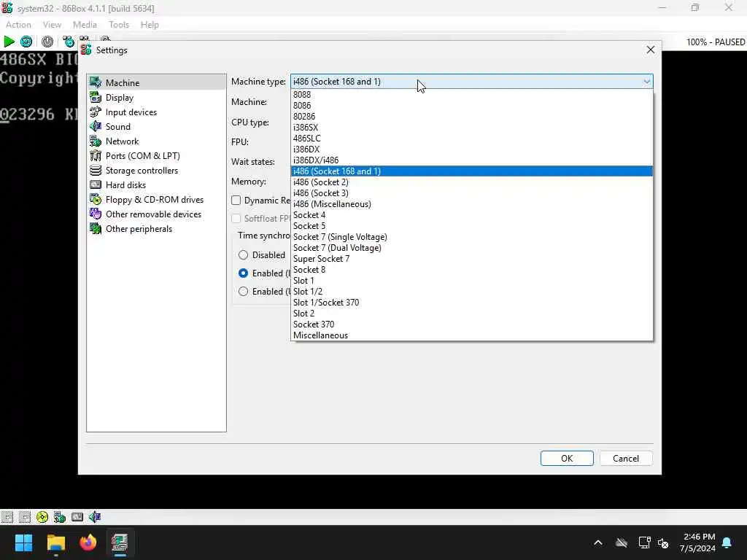Choose Miscellaneous machine type at list bottom
The width and height of the screenshot is (747, 560).
coord(472,335)
